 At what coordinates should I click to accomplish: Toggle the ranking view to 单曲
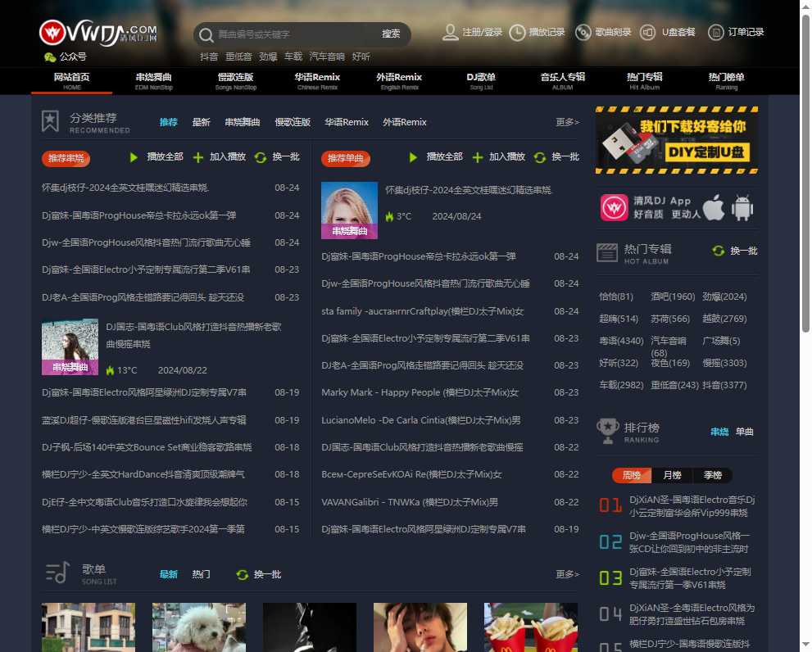tap(743, 431)
